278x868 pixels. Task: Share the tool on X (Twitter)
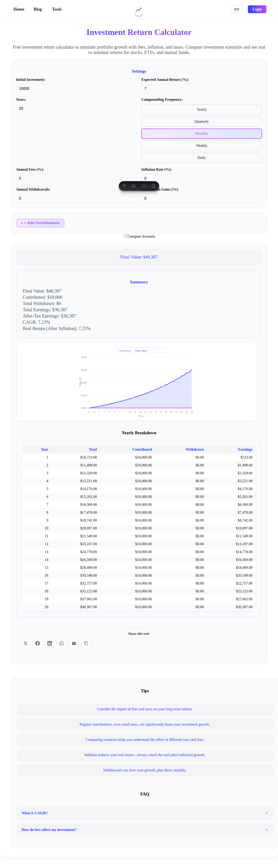click(25, 643)
